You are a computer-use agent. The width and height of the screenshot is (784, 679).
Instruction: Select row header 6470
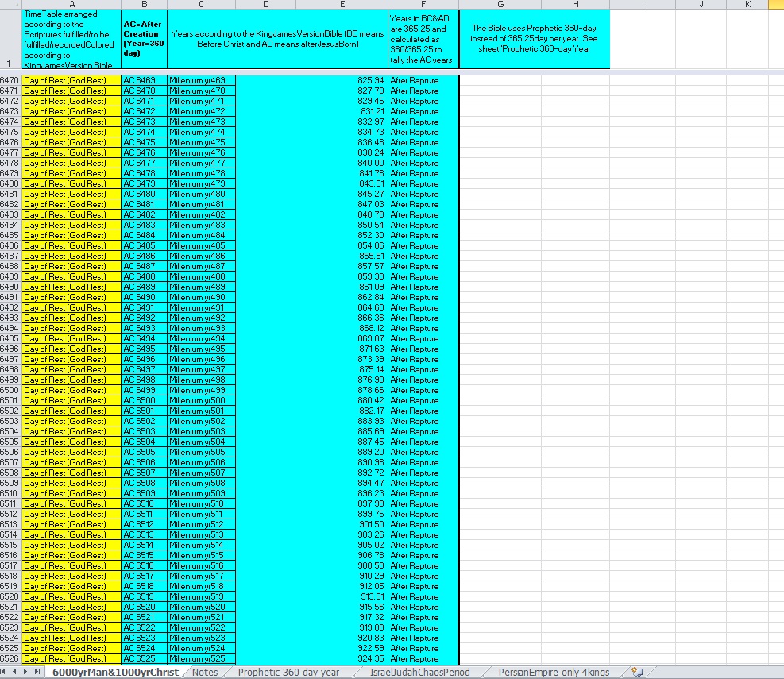10,80
